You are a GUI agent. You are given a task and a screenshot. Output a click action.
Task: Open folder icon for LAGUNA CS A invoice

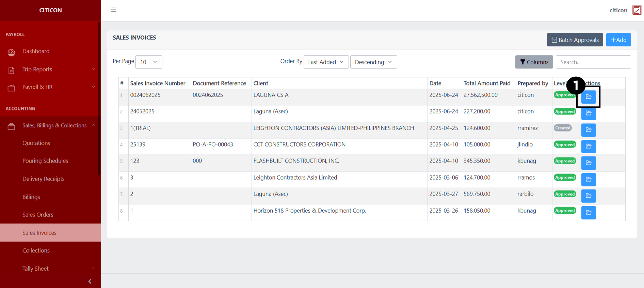tap(589, 97)
